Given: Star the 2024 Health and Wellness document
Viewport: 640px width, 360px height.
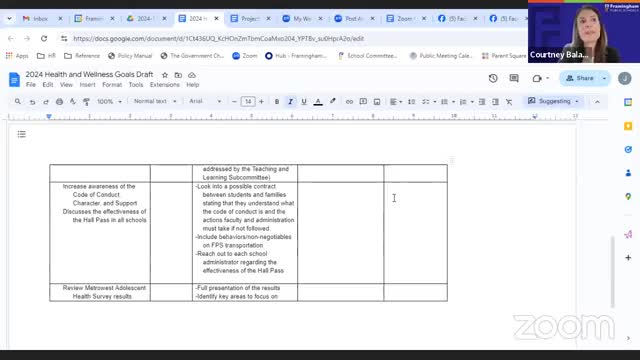Looking at the screenshot, I should (165, 75).
